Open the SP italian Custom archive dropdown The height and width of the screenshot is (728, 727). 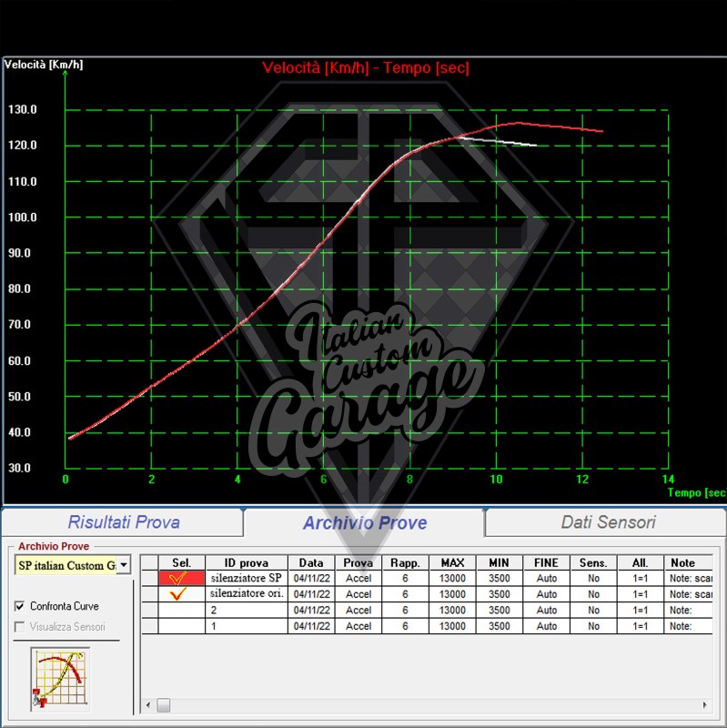pyautogui.click(x=124, y=565)
